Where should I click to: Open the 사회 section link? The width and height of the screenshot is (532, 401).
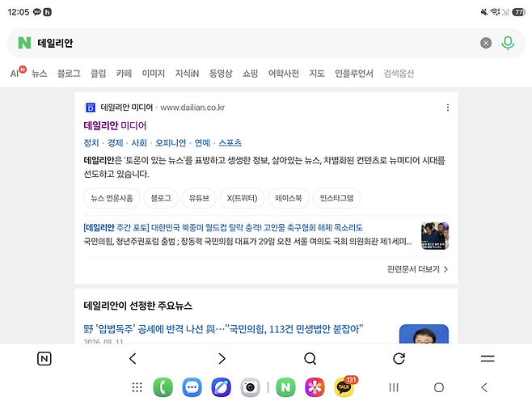[139, 143]
